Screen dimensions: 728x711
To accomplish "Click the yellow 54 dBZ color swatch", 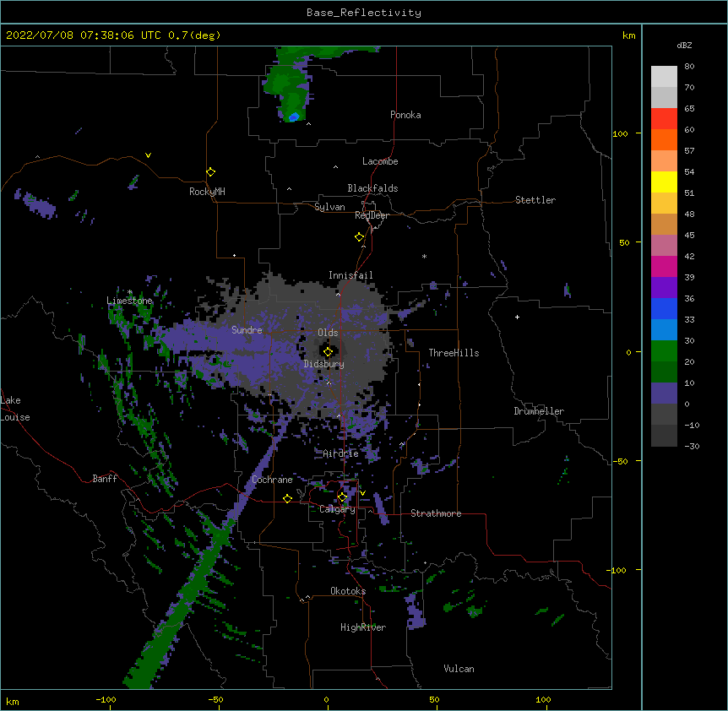I will (664, 182).
